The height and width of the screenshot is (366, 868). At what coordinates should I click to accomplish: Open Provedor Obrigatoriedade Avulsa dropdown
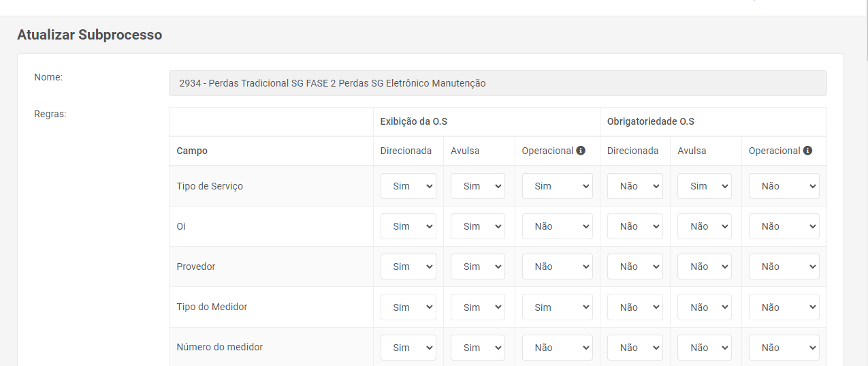(x=705, y=266)
